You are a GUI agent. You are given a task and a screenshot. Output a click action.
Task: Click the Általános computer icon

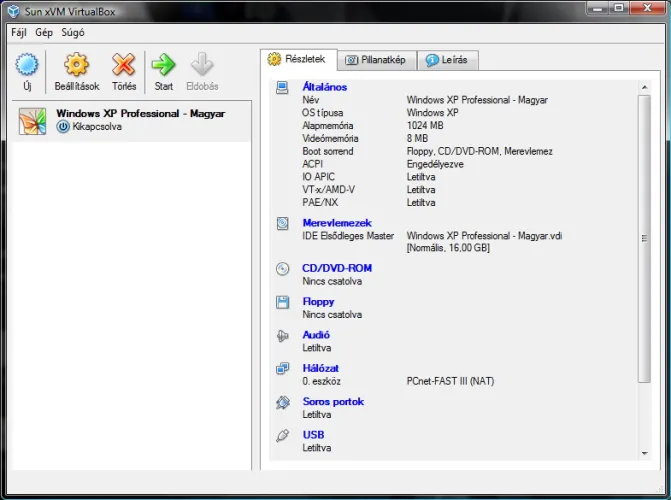click(282, 87)
